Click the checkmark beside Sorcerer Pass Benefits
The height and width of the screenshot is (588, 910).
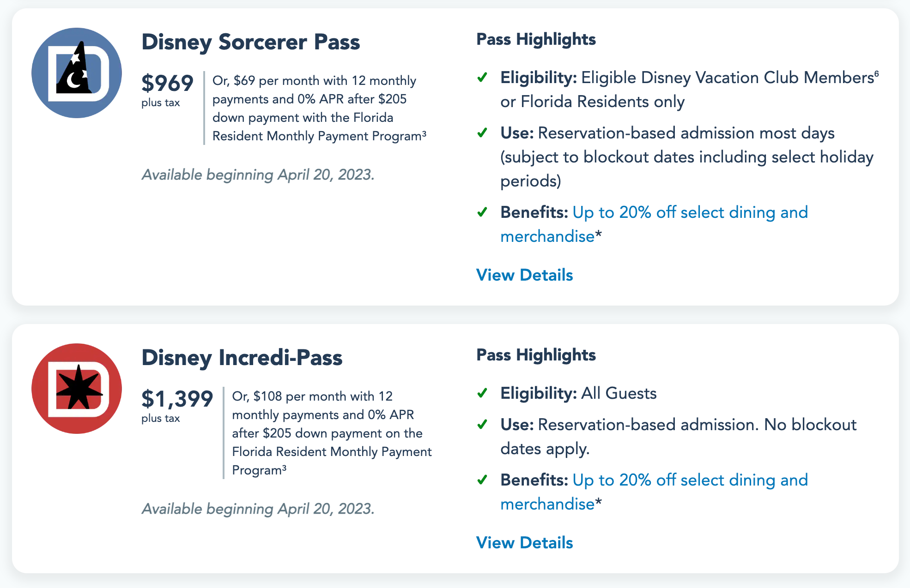coord(482,212)
